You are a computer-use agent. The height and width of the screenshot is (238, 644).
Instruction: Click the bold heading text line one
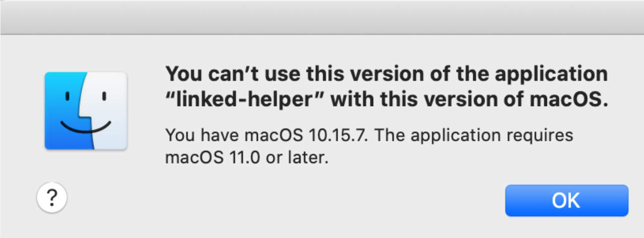[386, 75]
